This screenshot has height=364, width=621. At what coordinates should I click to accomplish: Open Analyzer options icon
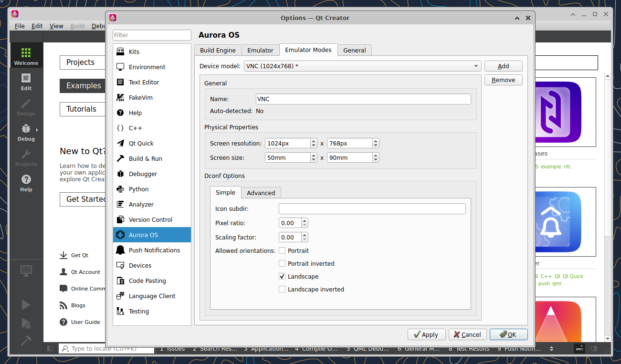[120, 204]
